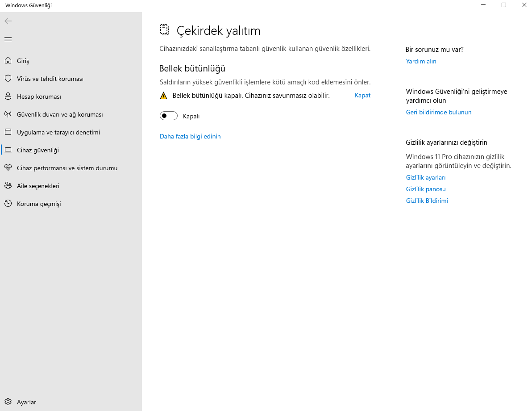Click the Kapalı toggle label
The width and height of the screenshot is (532, 411).
pos(191,116)
